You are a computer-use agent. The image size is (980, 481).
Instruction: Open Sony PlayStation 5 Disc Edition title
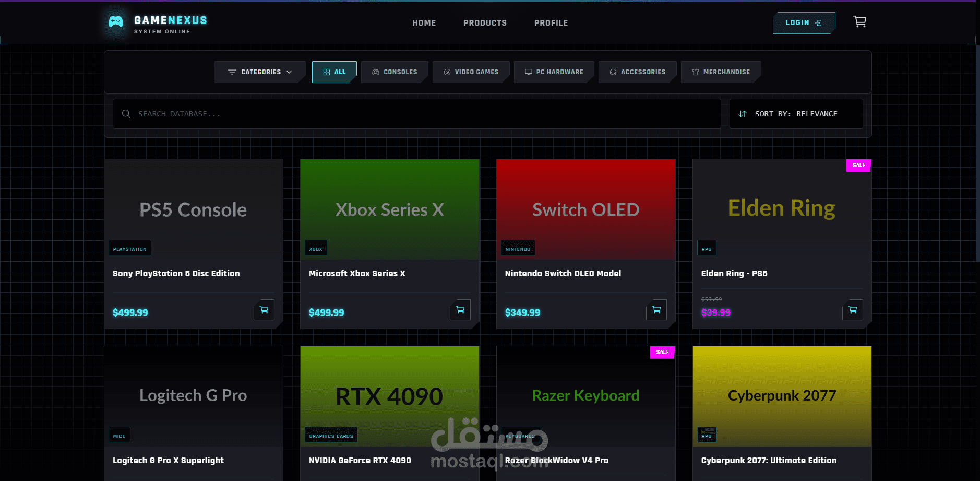176,273
